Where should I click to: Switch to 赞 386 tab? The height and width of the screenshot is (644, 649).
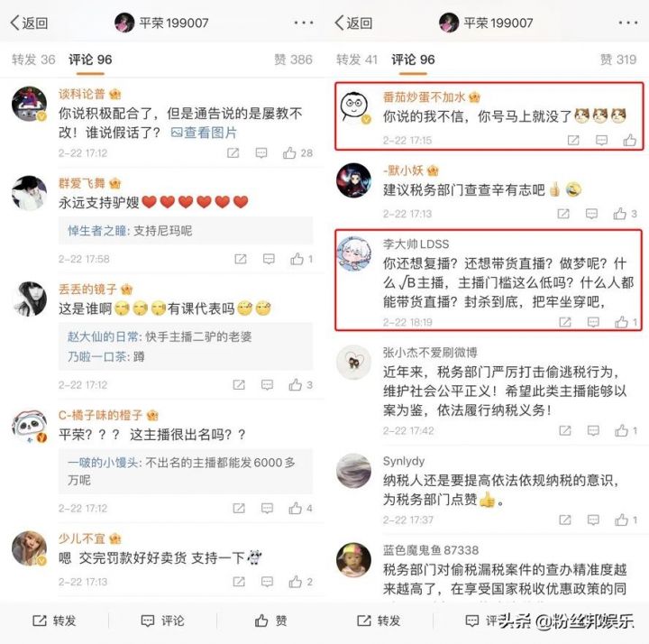(294, 60)
